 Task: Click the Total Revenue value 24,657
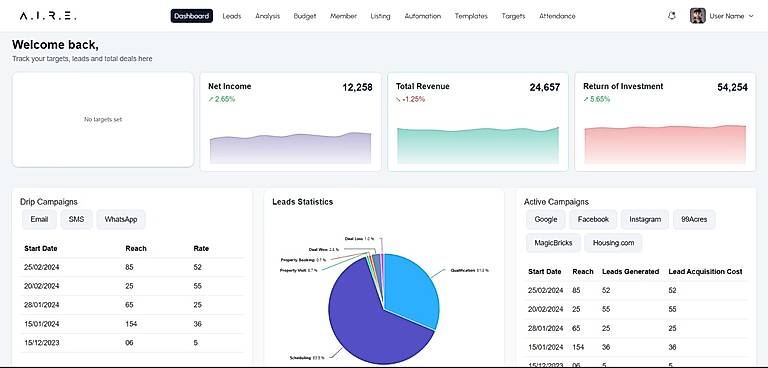pos(545,88)
